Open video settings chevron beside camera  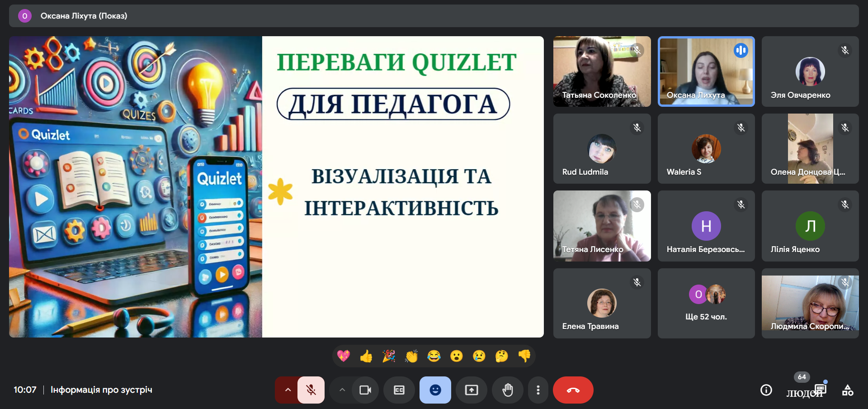(x=342, y=390)
